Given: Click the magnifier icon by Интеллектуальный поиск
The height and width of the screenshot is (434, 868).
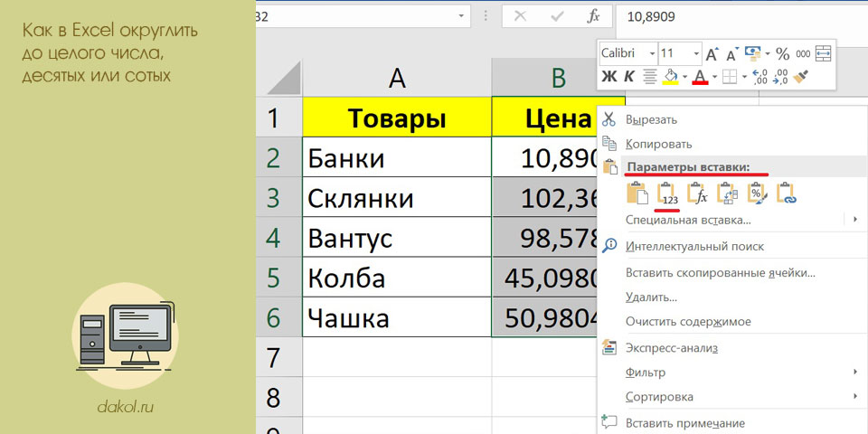Looking at the screenshot, I should pyautogui.click(x=609, y=246).
